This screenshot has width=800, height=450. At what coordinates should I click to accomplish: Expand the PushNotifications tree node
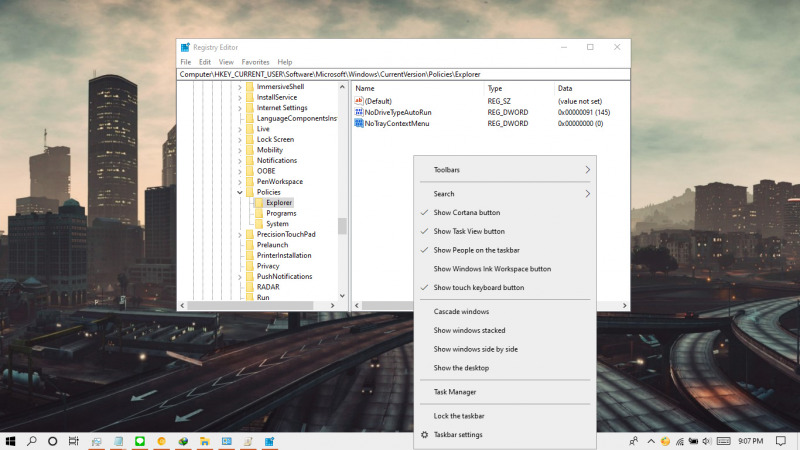[240, 277]
